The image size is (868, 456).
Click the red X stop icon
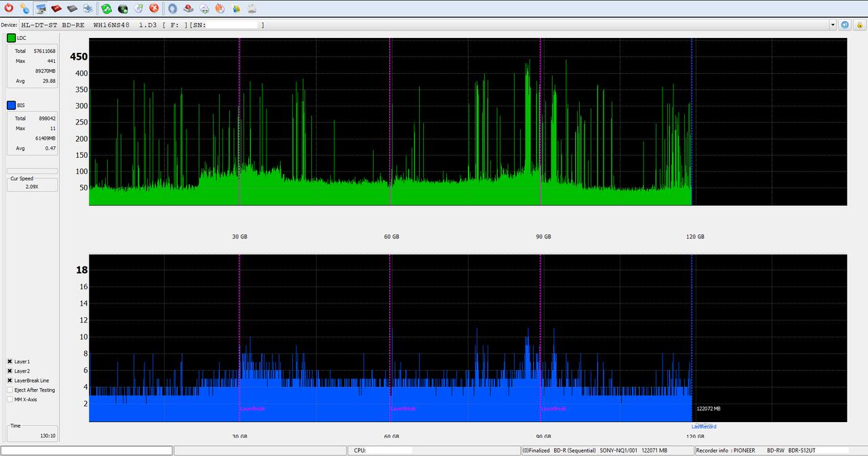pyautogui.click(x=154, y=9)
